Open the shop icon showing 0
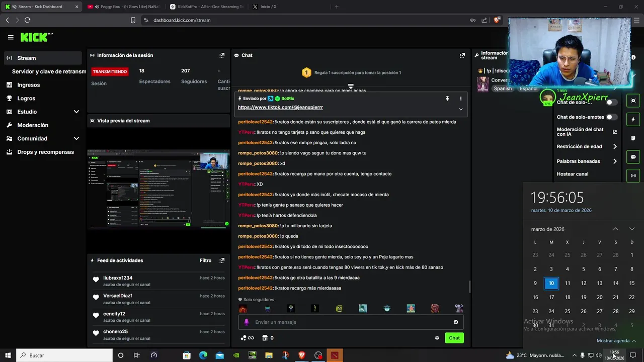The height and width of the screenshot is (362, 644). [268, 338]
